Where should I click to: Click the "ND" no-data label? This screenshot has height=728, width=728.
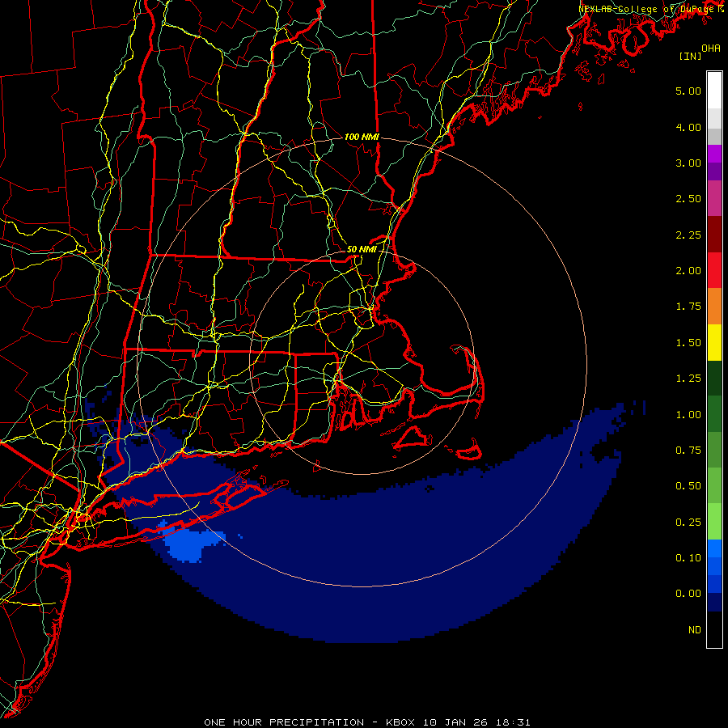click(x=695, y=630)
